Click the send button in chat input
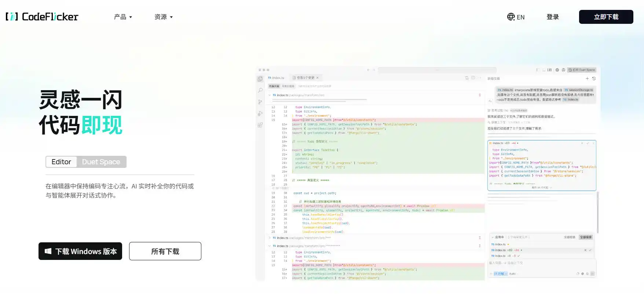 click(x=592, y=273)
